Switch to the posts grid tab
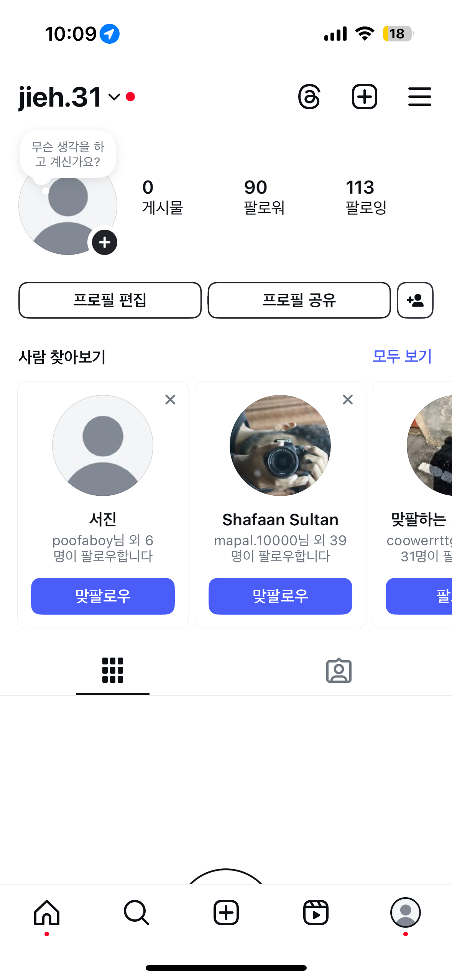 click(x=113, y=670)
